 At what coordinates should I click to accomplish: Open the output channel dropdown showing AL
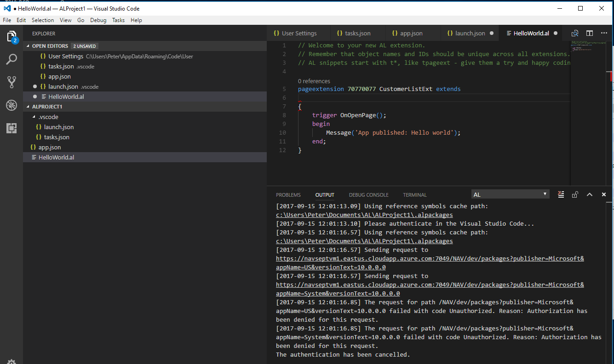point(510,194)
